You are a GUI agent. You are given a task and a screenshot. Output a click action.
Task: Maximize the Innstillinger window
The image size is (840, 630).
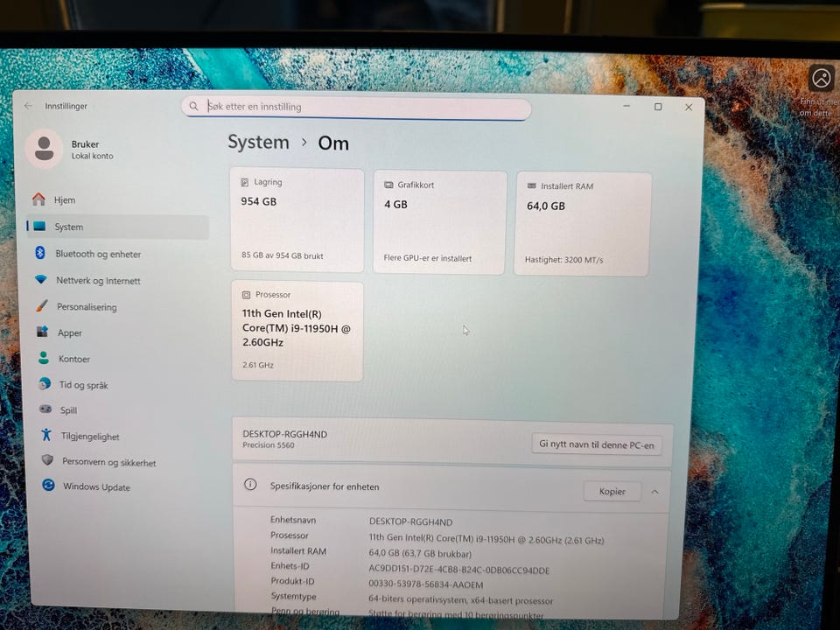[658, 107]
